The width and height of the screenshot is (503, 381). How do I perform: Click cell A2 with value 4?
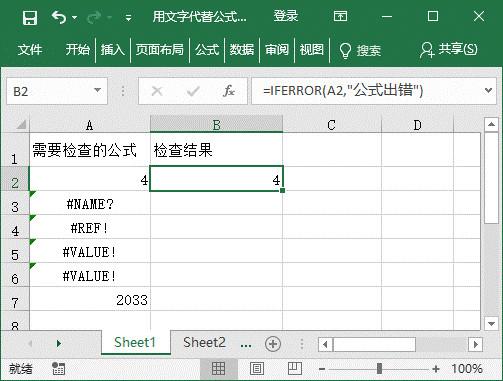(x=90, y=179)
